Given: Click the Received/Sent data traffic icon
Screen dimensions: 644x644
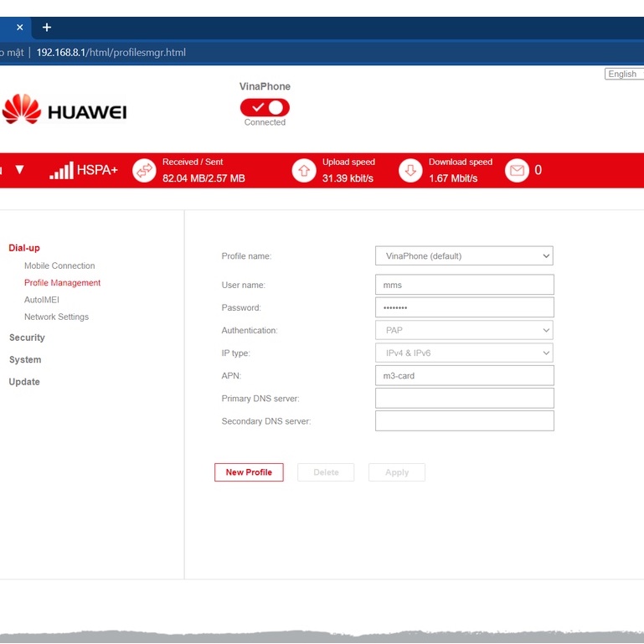Looking at the screenshot, I should click(x=144, y=170).
